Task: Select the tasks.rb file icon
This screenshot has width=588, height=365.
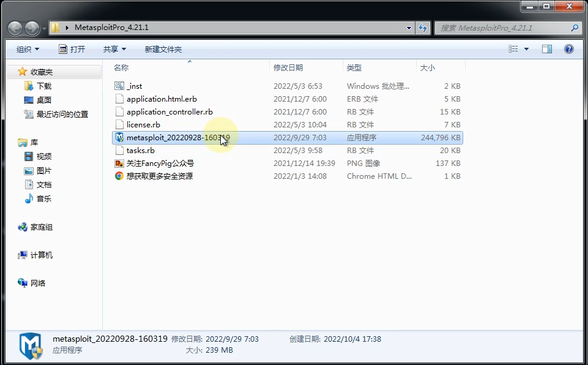Action: (119, 150)
